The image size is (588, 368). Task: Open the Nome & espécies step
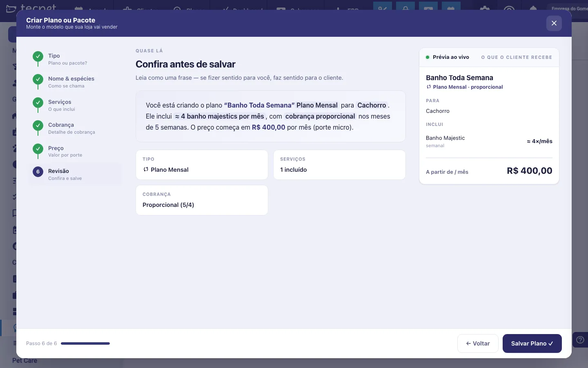coord(75,82)
